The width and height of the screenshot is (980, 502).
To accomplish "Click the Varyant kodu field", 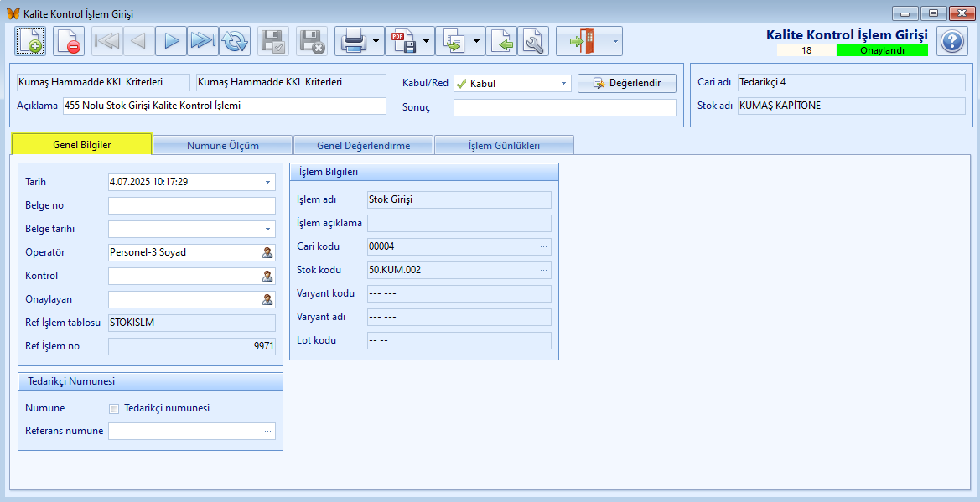I will 459,294.
